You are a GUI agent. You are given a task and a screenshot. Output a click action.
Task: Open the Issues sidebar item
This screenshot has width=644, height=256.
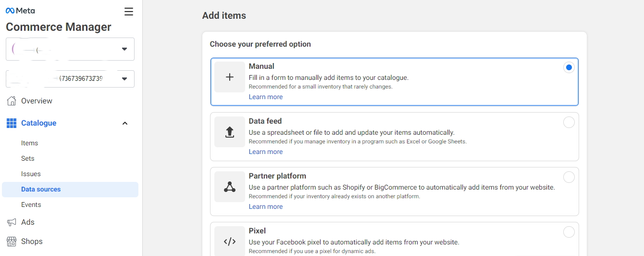[31, 174]
